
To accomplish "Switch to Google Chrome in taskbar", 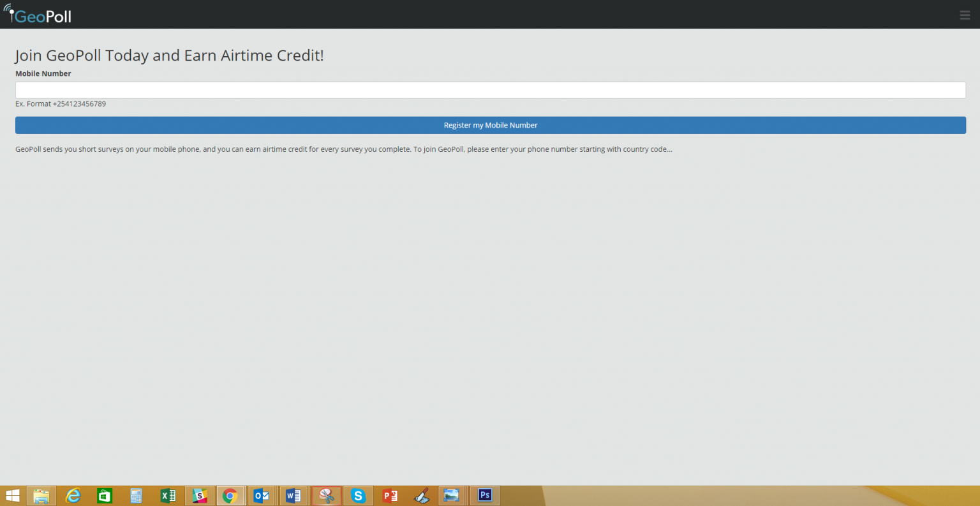I will 230,496.
